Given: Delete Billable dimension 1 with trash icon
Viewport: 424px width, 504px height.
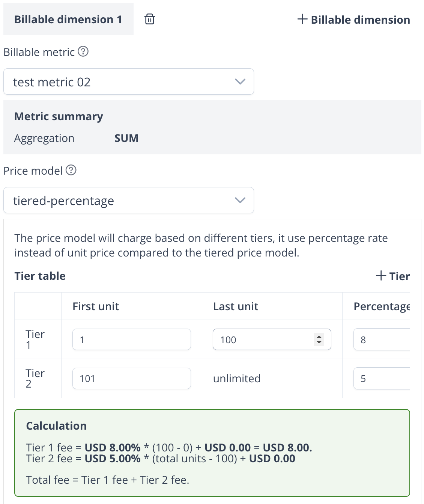Looking at the screenshot, I should pyautogui.click(x=150, y=19).
